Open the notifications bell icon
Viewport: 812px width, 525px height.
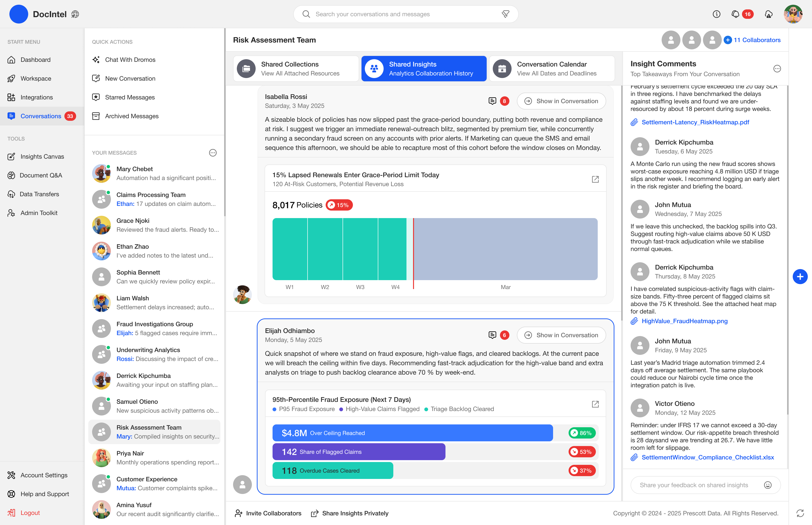click(x=735, y=14)
